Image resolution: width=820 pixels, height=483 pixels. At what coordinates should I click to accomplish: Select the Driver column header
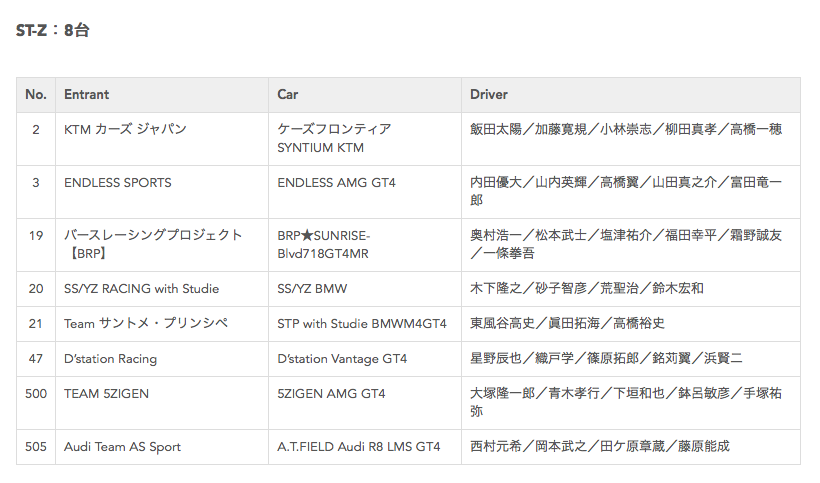[489, 95]
